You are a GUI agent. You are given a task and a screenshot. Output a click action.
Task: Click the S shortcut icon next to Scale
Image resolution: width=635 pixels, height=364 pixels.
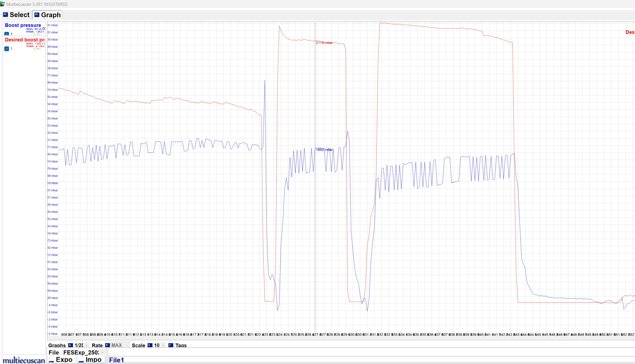150,345
